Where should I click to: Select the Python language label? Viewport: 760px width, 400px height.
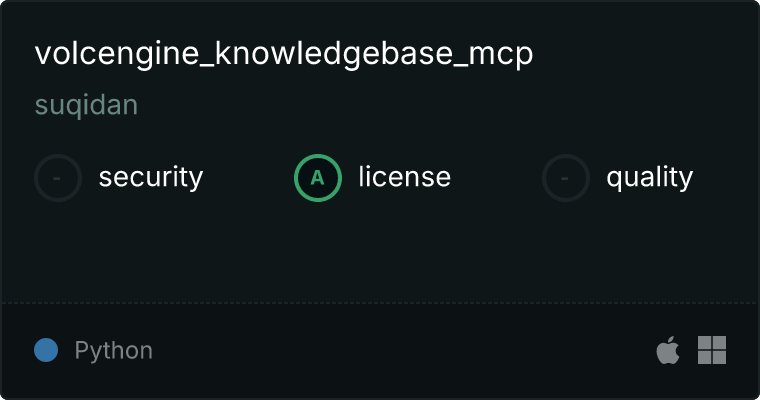click(x=114, y=351)
